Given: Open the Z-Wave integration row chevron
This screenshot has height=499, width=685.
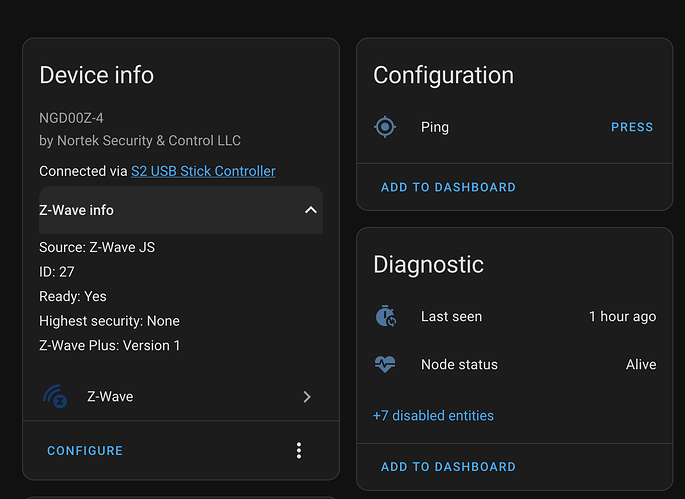Looking at the screenshot, I should [x=307, y=397].
